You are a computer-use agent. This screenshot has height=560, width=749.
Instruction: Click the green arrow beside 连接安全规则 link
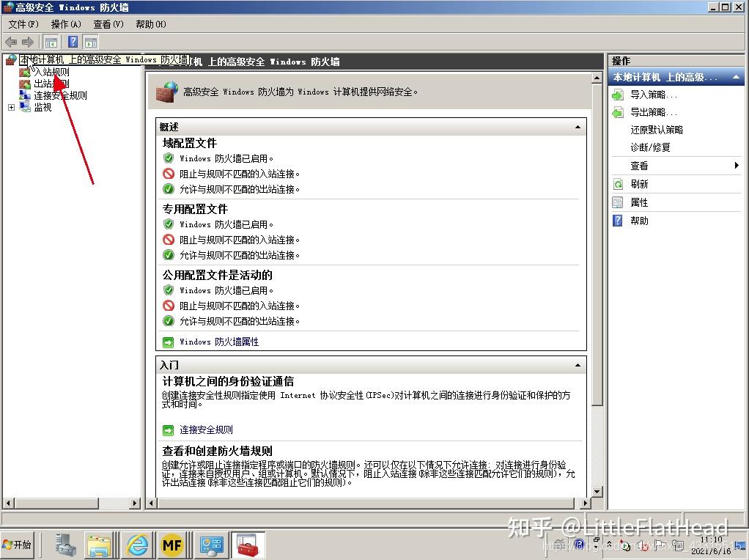pyautogui.click(x=168, y=430)
